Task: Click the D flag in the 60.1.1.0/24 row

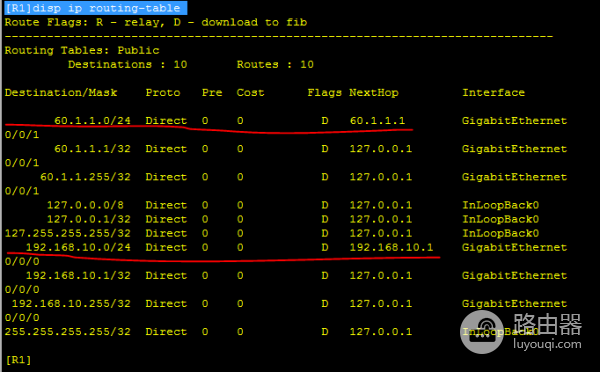Action: [x=324, y=121]
